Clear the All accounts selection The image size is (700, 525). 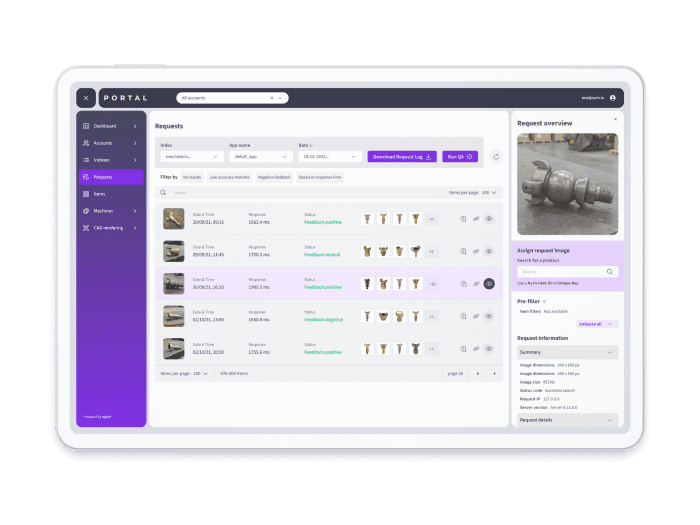(x=271, y=98)
